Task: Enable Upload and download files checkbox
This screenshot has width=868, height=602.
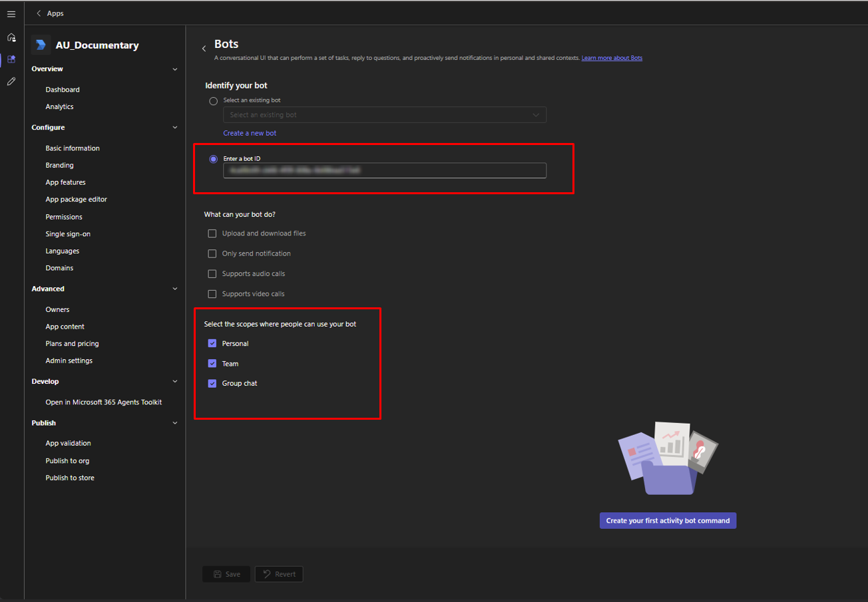Action: pyautogui.click(x=212, y=233)
